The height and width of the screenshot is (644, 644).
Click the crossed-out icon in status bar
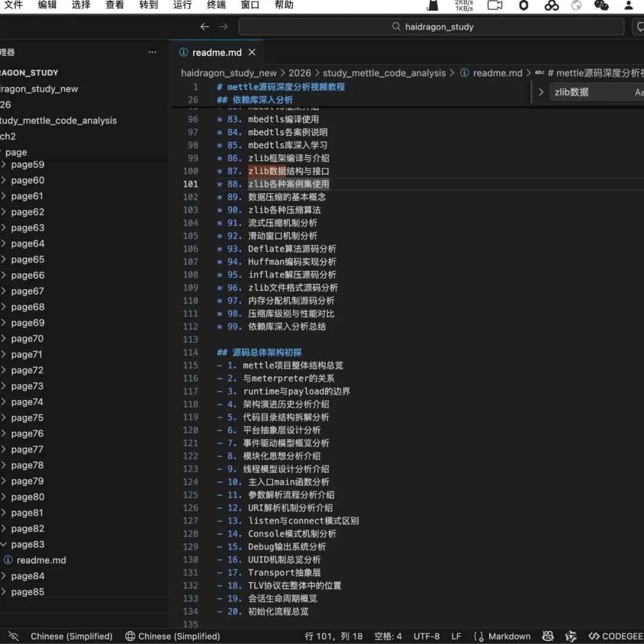(x=14, y=636)
